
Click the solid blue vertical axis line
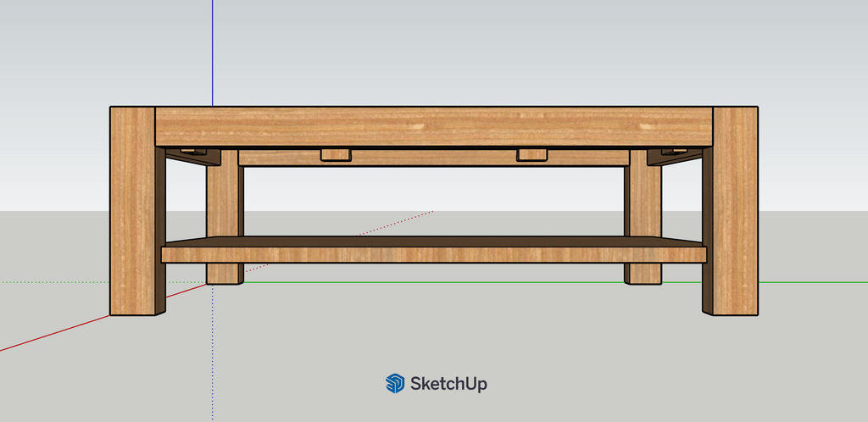(212, 51)
